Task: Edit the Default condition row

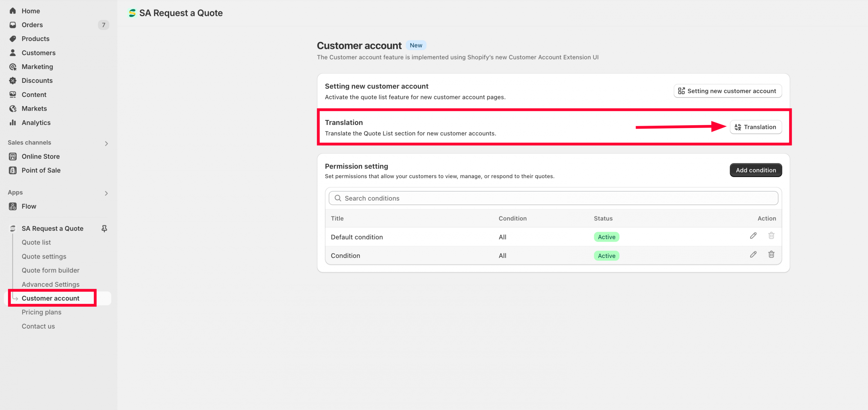Action: pos(753,236)
